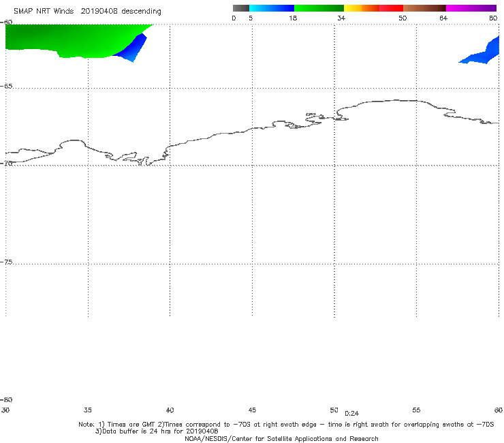Image resolution: width=504 pixels, height=443 pixels.
Task: Click the longitude label '45'
Action: click(252, 410)
